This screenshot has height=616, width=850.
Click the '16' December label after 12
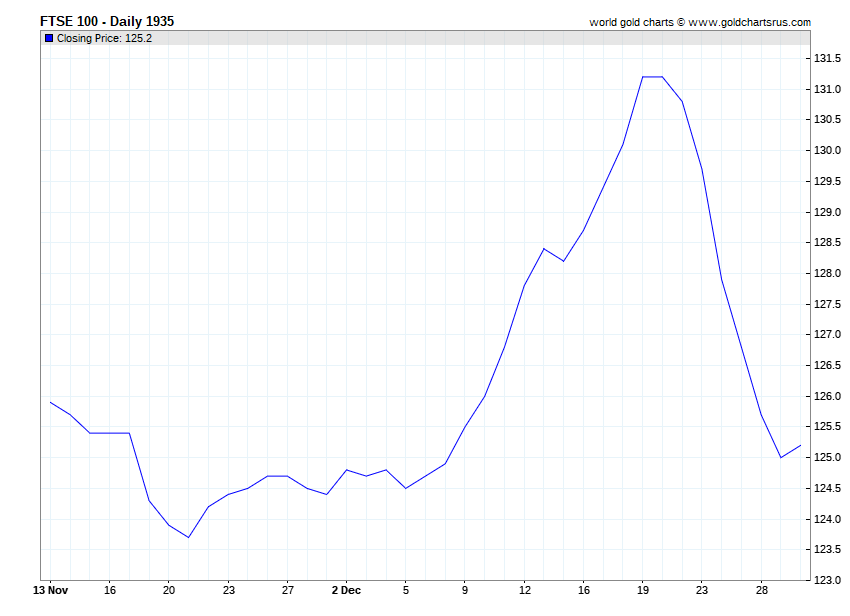pos(583,590)
